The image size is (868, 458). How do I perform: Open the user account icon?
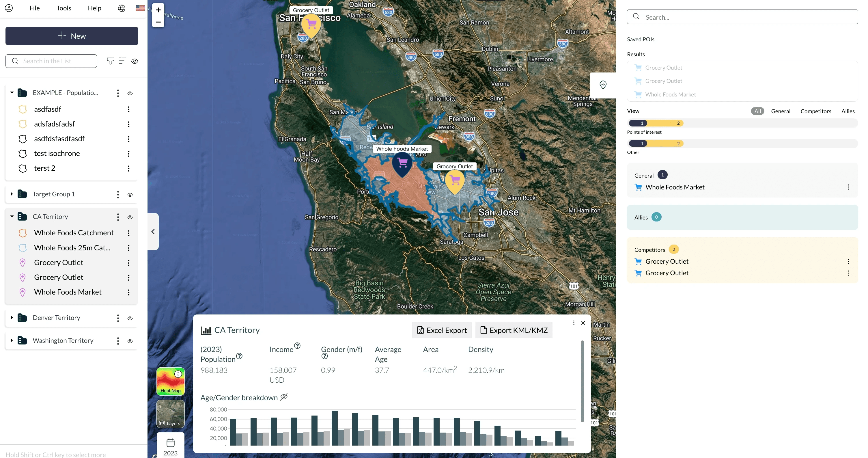pyautogui.click(x=9, y=8)
